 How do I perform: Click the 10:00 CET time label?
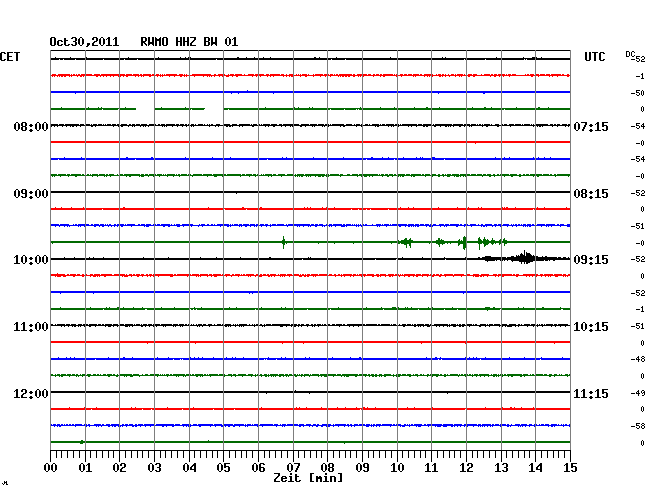[31, 260]
